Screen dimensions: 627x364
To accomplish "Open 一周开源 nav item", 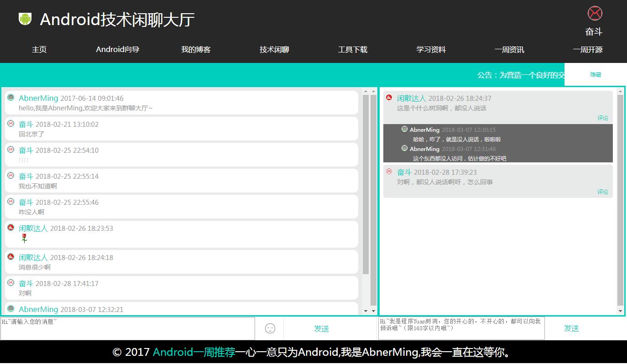I will point(588,50).
